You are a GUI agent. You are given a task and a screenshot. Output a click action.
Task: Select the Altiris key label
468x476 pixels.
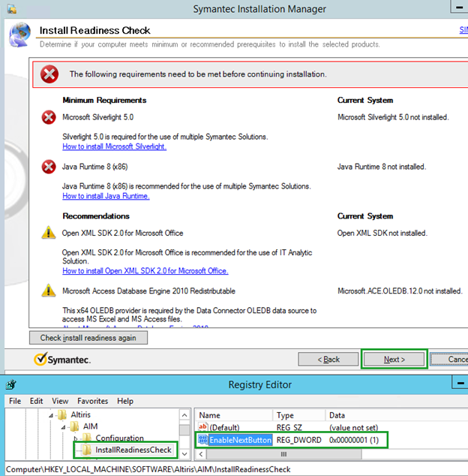pyautogui.click(x=81, y=414)
